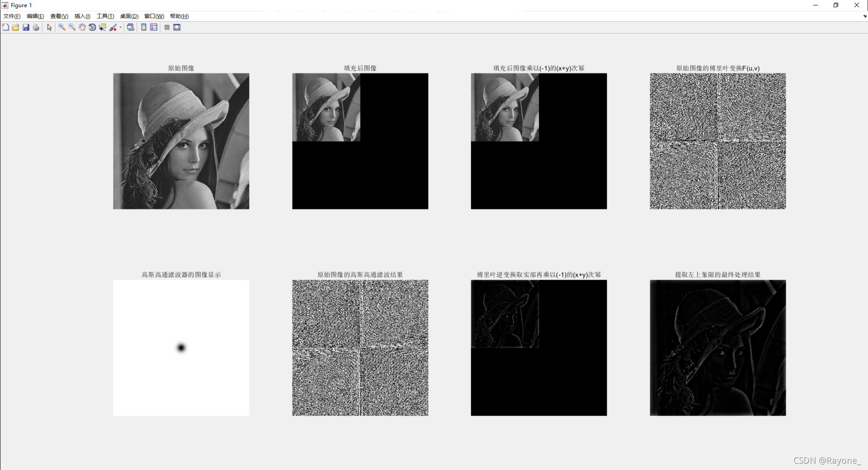Open the 查看(V) menu
This screenshot has height=470, width=868.
pos(59,16)
